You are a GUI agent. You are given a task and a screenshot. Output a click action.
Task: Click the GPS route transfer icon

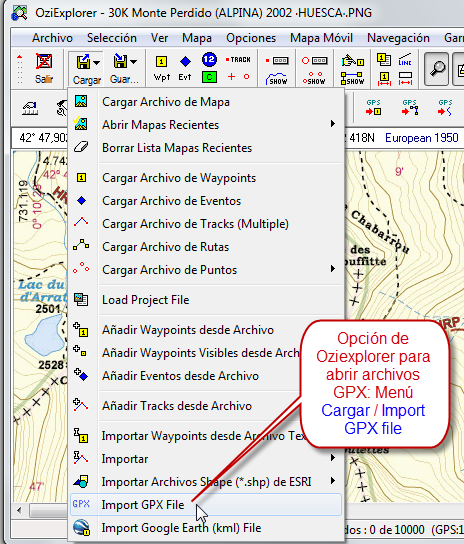pyautogui.click(x=410, y=107)
